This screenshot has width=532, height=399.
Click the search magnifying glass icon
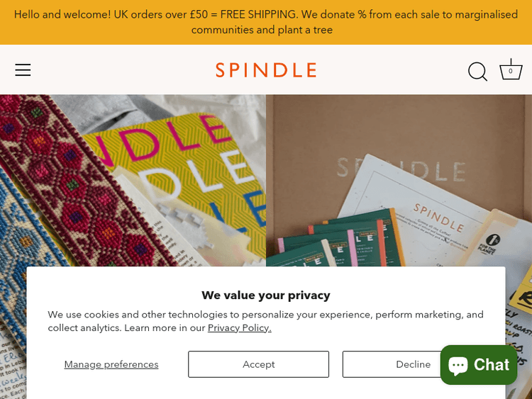pyautogui.click(x=477, y=72)
